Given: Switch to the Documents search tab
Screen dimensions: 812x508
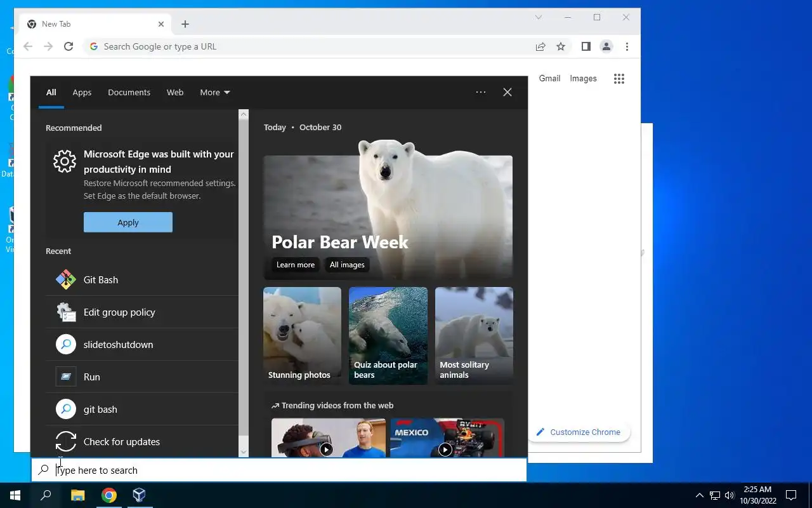Looking at the screenshot, I should pos(129,92).
